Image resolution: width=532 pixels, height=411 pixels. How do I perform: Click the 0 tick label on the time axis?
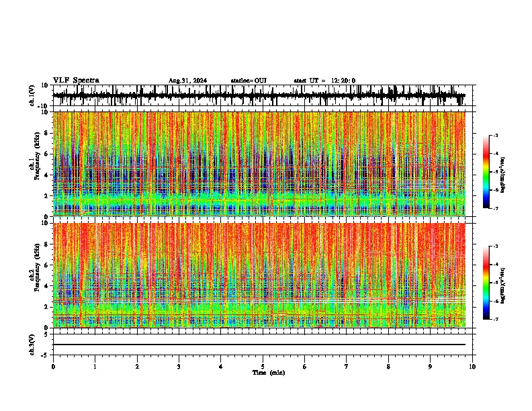coord(53,367)
